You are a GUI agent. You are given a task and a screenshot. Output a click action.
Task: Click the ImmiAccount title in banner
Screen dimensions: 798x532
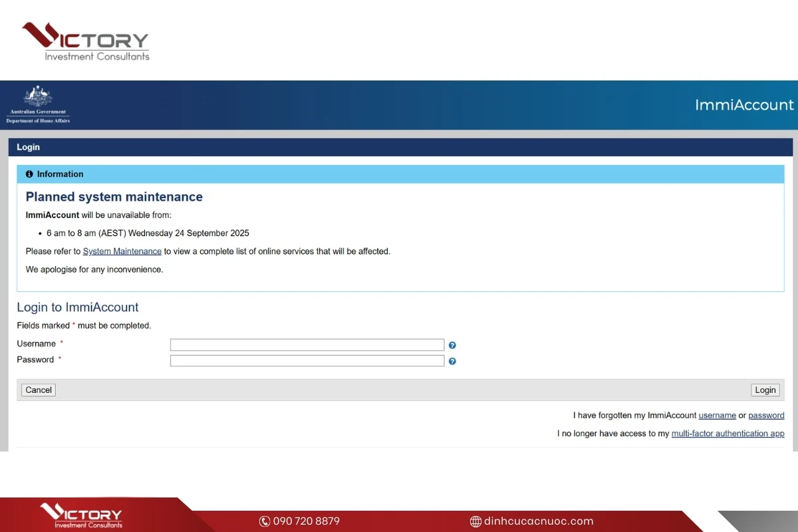(743, 105)
